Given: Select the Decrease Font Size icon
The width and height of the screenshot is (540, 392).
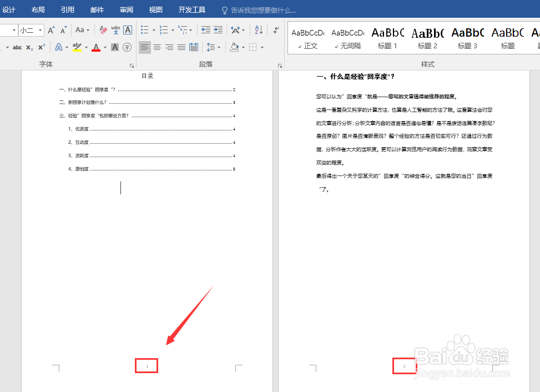Looking at the screenshot, I should click(x=62, y=31).
